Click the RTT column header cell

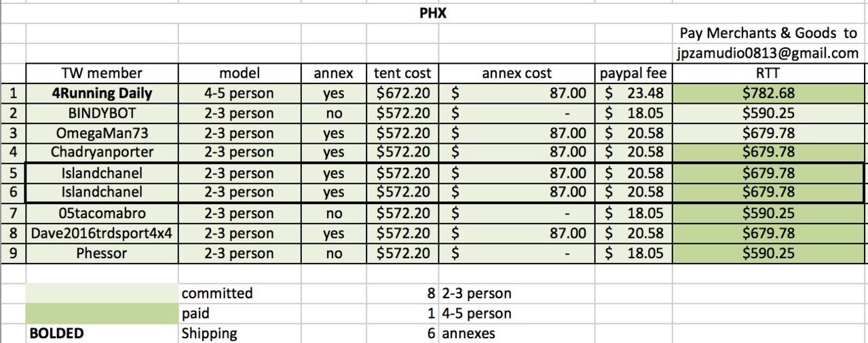[768, 73]
